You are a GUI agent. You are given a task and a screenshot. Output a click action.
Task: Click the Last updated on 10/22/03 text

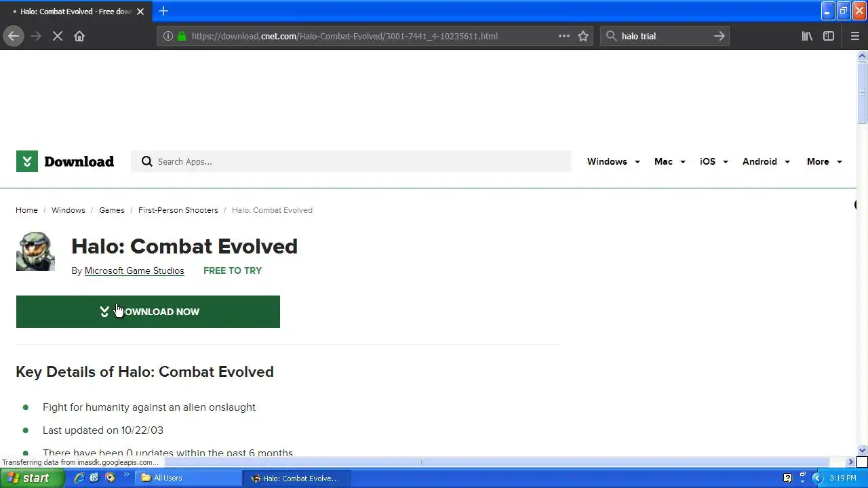coord(103,430)
